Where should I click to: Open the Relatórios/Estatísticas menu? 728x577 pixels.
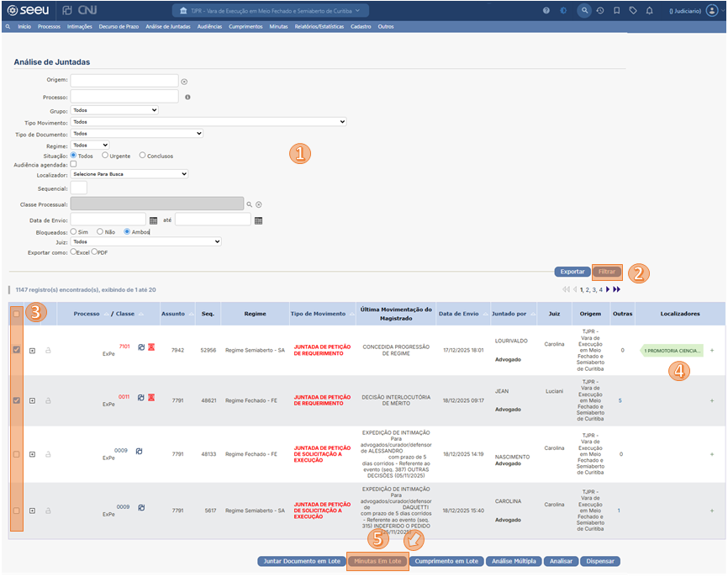pos(319,27)
